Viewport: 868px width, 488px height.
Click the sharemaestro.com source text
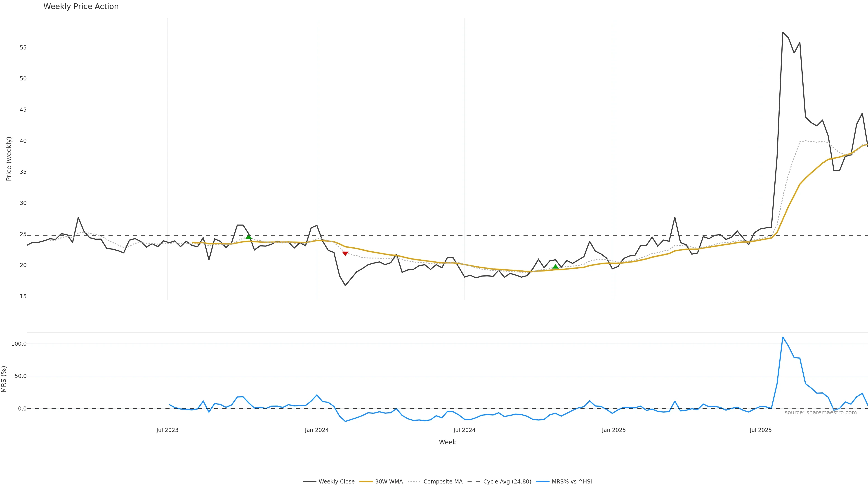click(x=821, y=413)
